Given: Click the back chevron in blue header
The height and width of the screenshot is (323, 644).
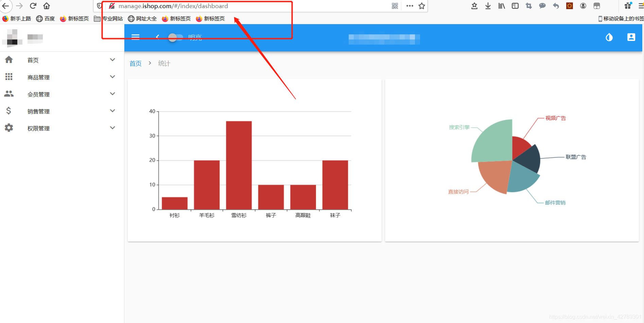Looking at the screenshot, I should click(x=157, y=37).
